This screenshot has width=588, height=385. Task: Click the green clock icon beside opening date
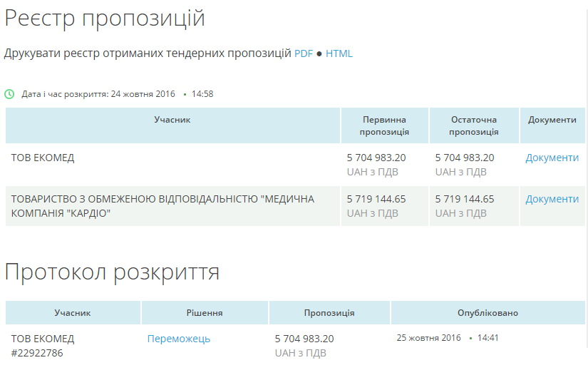tap(9, 94)
